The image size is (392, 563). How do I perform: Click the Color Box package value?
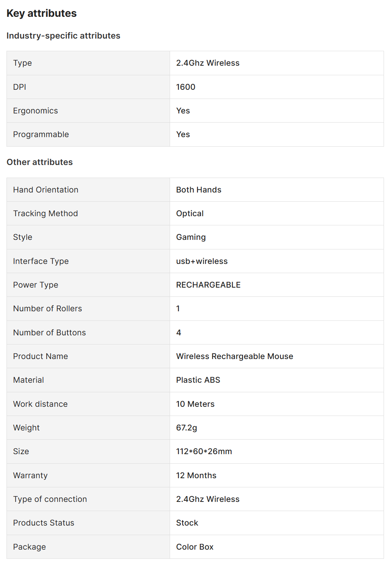click(x=195, y=547)
